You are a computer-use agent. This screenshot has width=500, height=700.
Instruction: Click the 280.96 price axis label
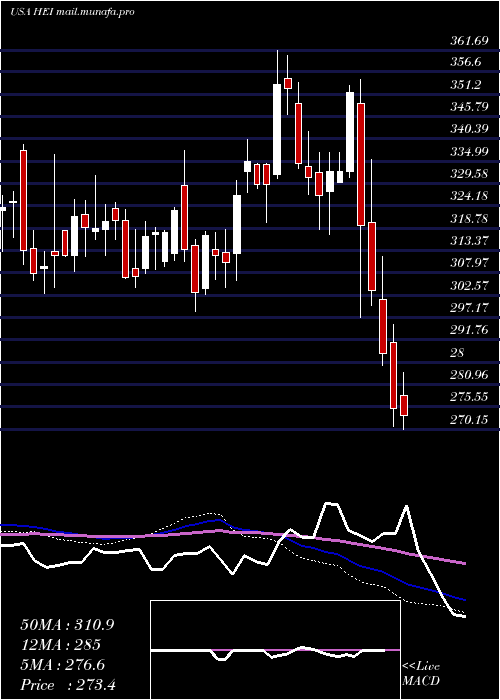tap(468, 375)
